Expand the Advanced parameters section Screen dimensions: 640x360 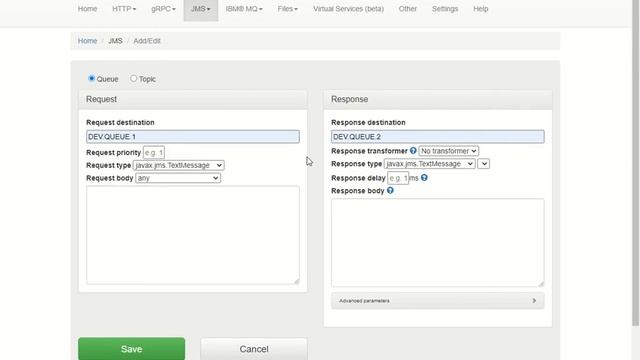point(438,301)
